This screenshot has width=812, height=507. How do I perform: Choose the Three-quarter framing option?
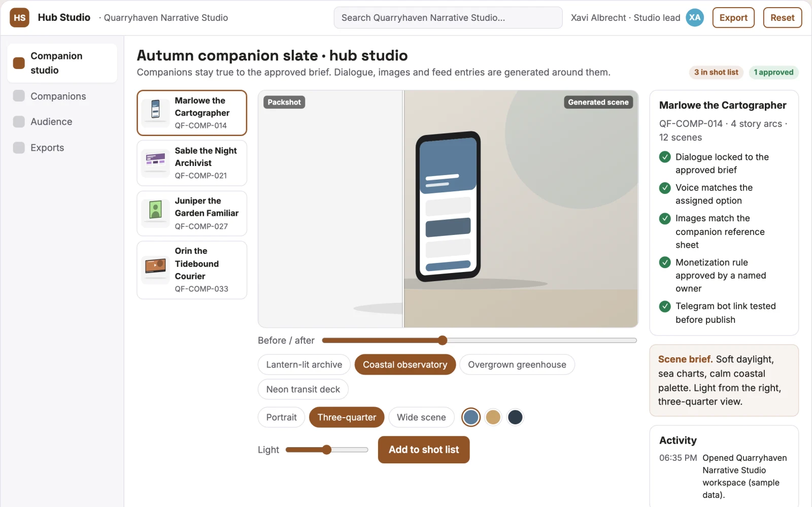coord(347,417)
